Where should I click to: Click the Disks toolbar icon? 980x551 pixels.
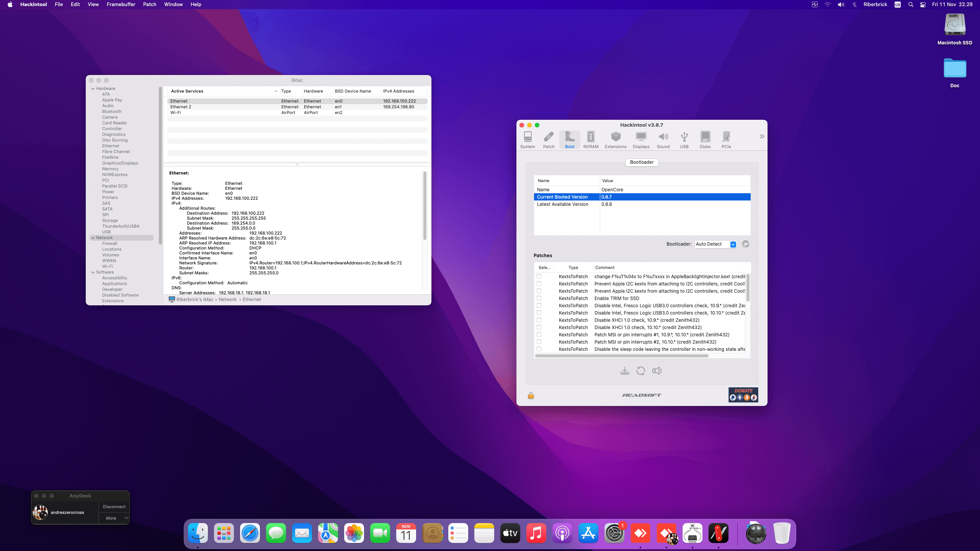click(x=705, y=140)
